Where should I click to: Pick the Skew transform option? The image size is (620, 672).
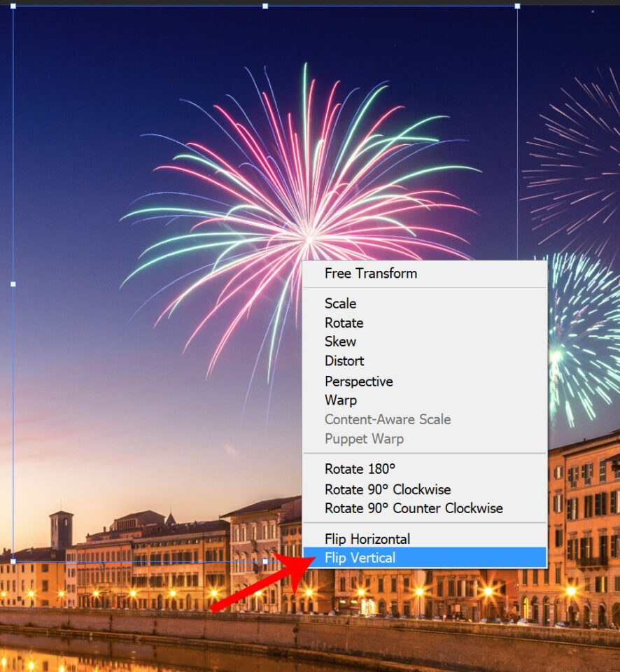pyautogui.click(x=340, y=342)
